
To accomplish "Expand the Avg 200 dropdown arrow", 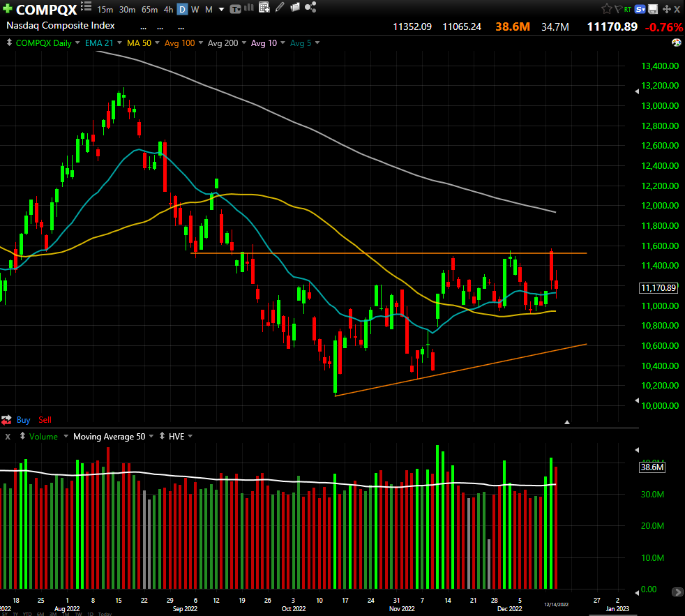I will tap(243, 43).
